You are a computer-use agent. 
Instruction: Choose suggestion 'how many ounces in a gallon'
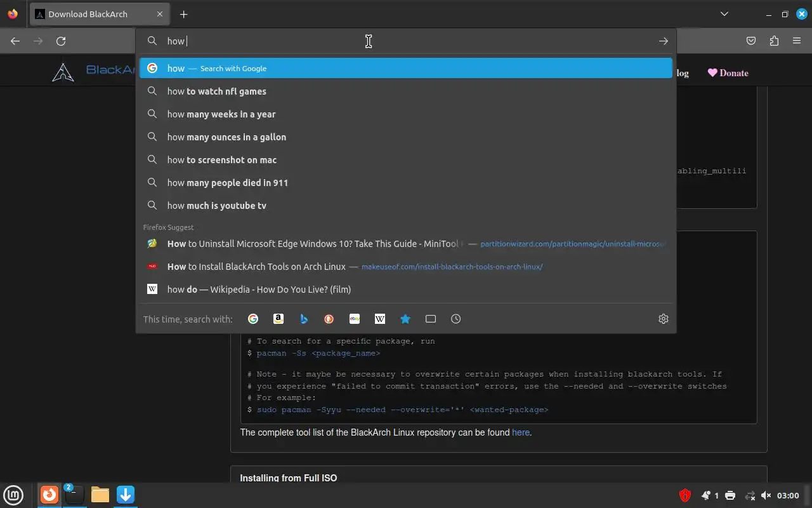pos(406,137)
